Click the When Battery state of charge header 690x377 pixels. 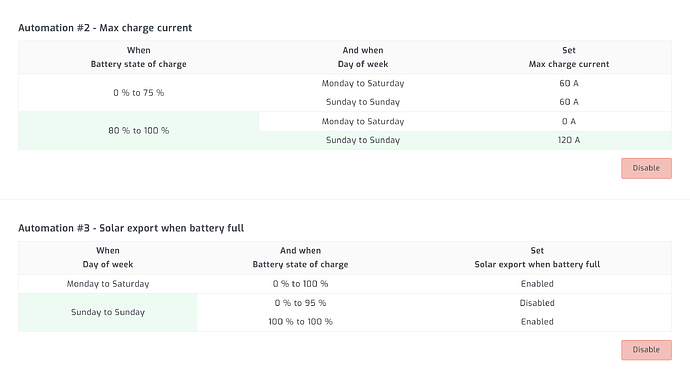point(139,57)
